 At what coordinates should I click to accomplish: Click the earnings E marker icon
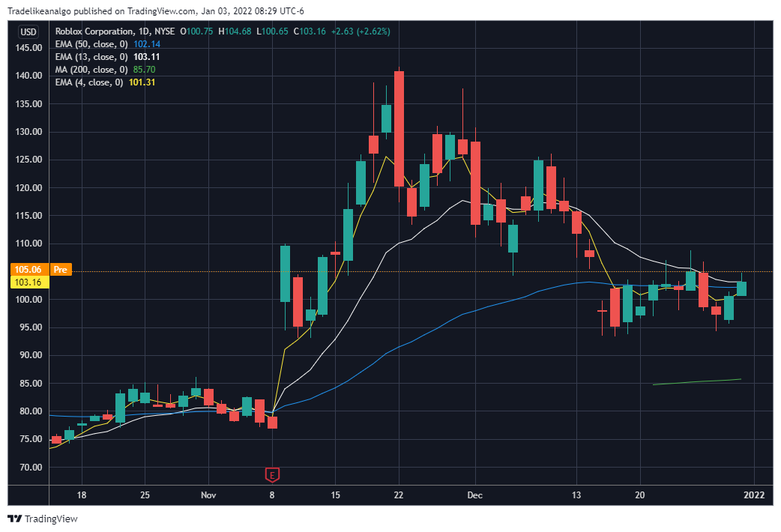tap(272, 475)
